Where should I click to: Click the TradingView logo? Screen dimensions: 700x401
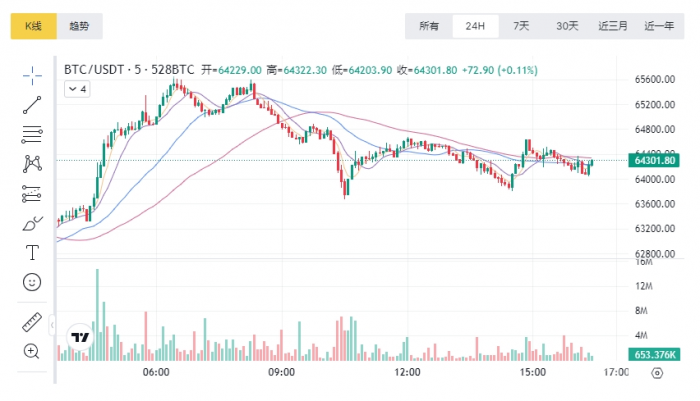pyautogui.click(x=80, y=338)
